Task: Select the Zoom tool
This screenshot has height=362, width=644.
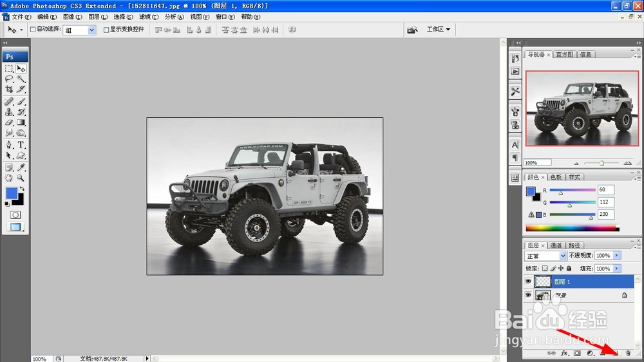Action: tap(21, 178)
